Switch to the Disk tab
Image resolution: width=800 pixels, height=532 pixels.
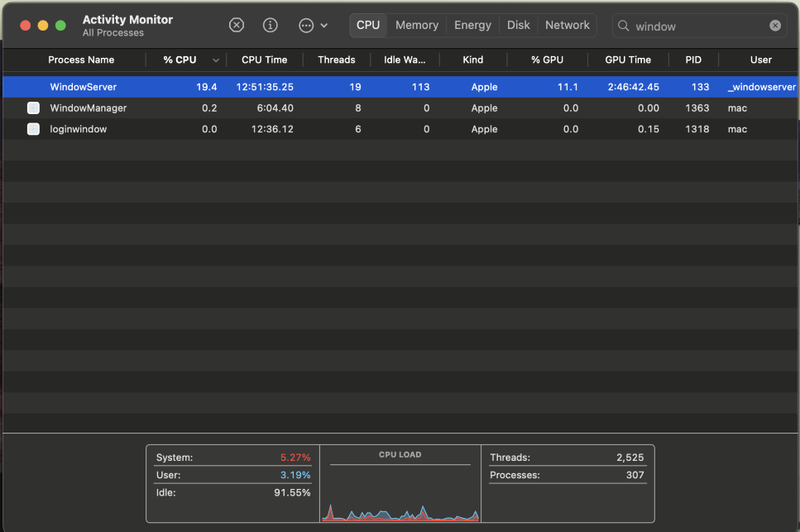[x=519, y=25]
